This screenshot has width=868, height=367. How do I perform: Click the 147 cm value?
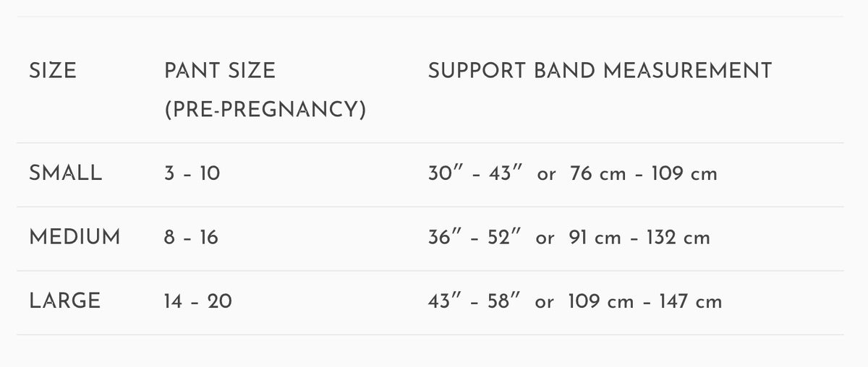[x=690, y=301]
